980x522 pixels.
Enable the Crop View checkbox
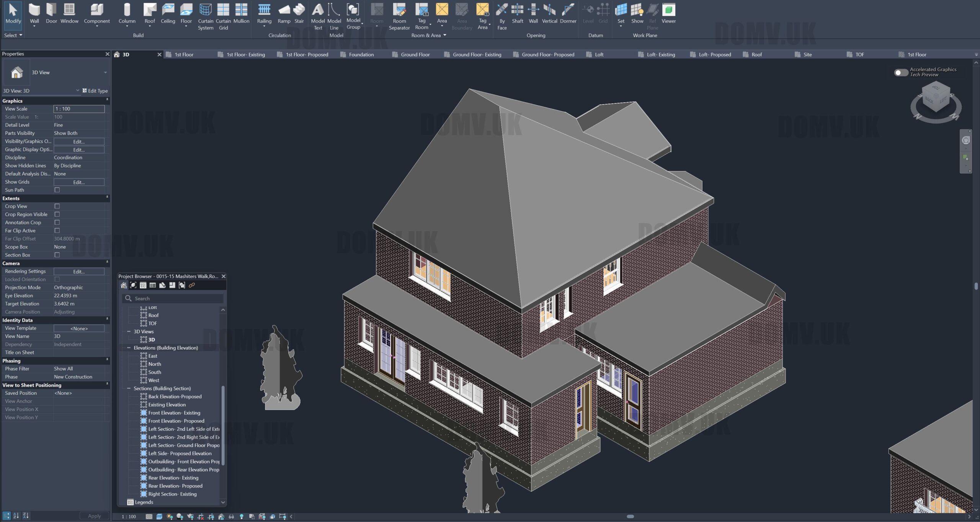tap(57, 206)
